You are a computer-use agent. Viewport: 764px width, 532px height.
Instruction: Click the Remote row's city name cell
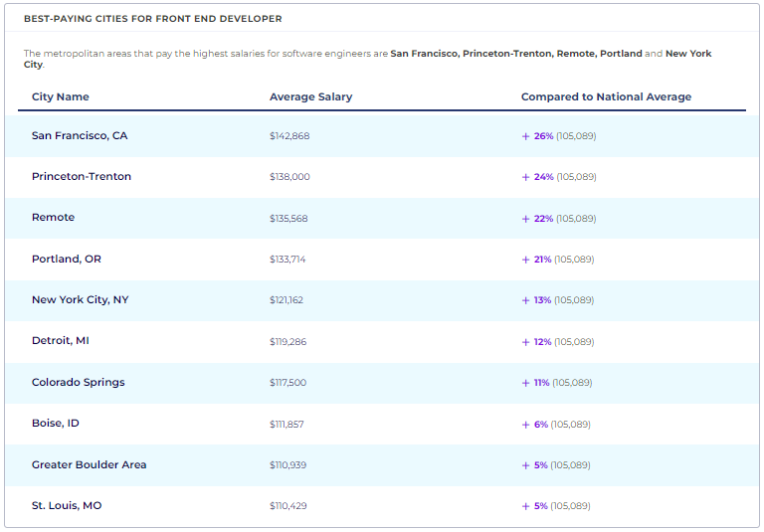click(x=53, y=218)
